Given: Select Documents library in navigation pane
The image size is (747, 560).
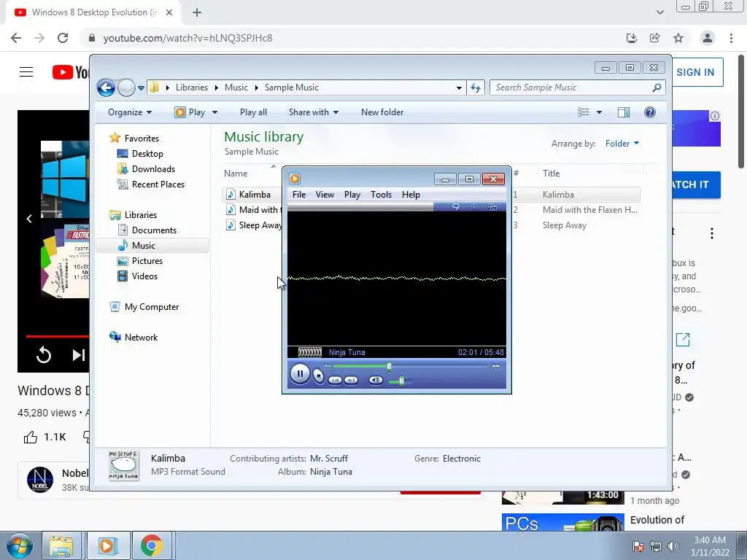Looking at the screenshot, I should (155, 230).
